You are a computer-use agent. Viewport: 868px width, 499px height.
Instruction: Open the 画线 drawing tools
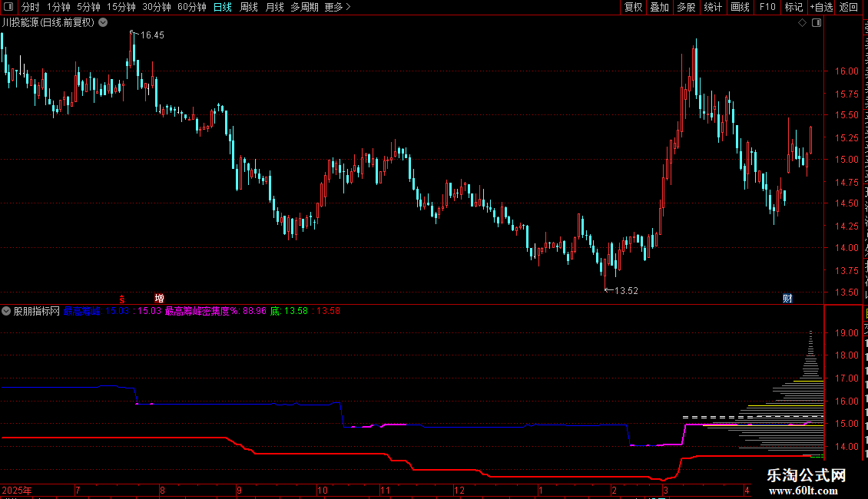[x=740, y=7]
